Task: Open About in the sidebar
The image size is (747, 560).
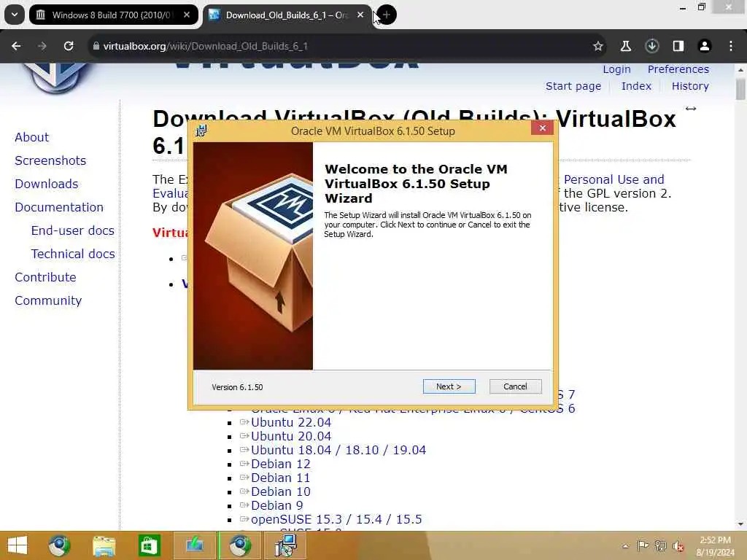Action: 31,137
